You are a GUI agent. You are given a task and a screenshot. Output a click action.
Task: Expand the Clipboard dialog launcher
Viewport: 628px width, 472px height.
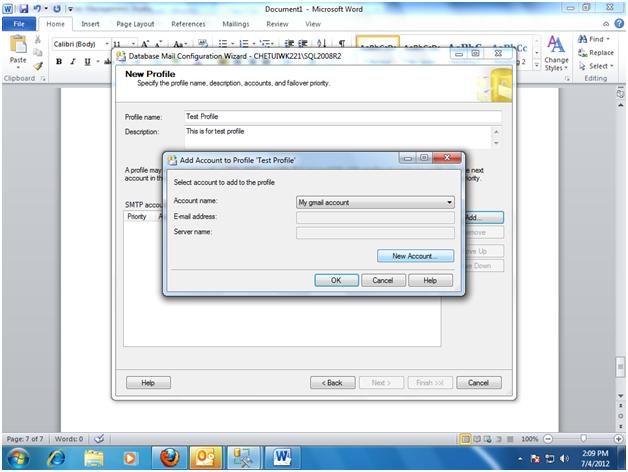[x=43, y=79]
